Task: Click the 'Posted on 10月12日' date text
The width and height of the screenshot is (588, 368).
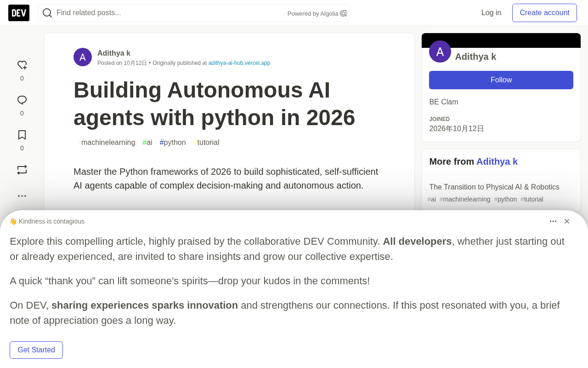Action: click(x=122, y=63)
